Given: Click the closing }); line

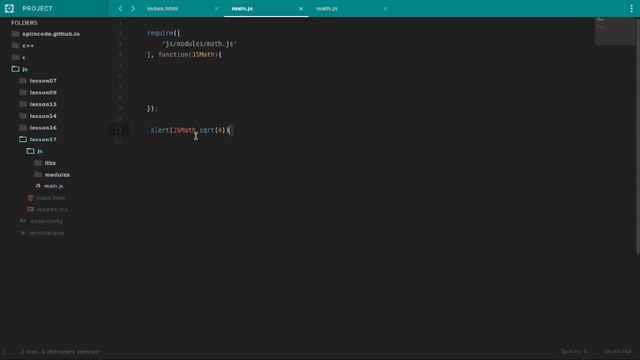Looking at the screenshot, I should pyautogui.click(x=152, y=109).
